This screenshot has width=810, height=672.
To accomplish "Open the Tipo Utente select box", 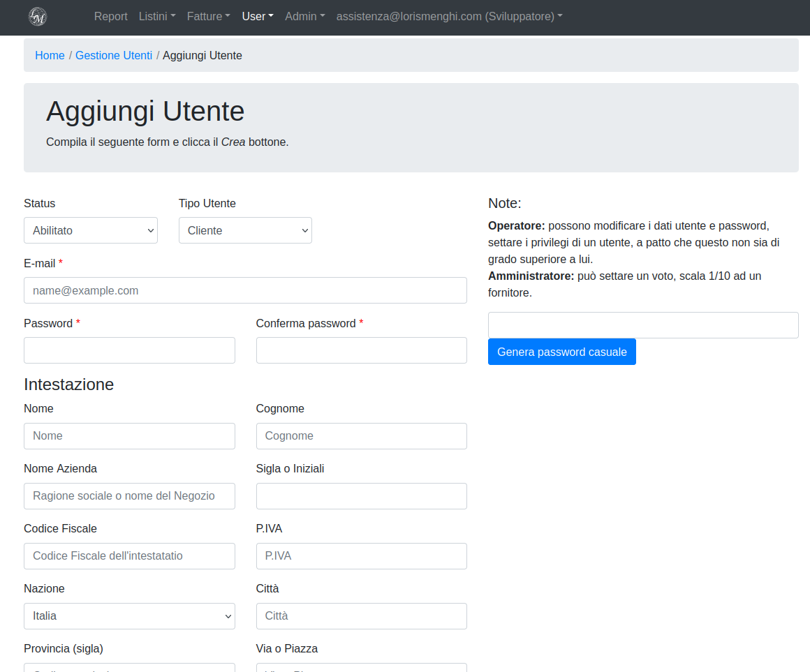I will point(245,230).
